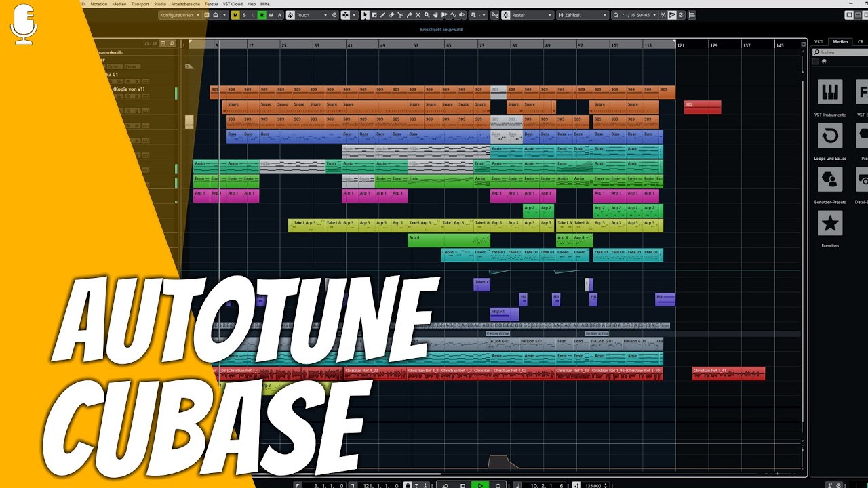868x488 pixels.
Task: Click the home icon in the media rack
Action: (824, 61)
